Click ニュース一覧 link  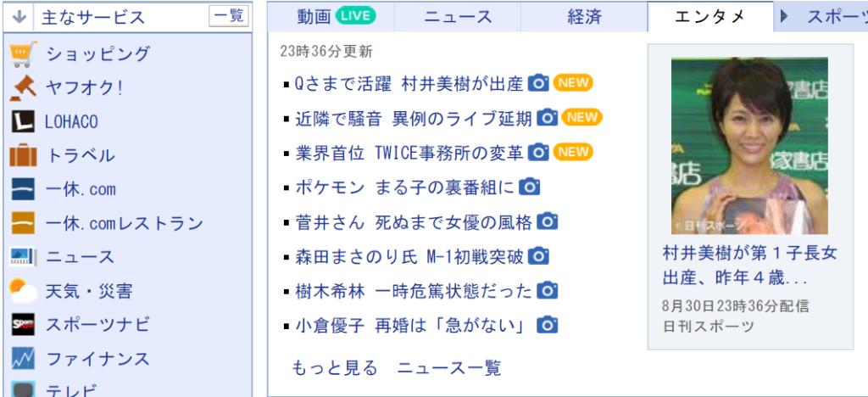click(449, 367)
